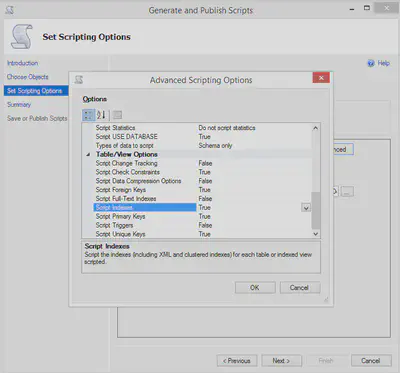
Task: Click the Script Indexes True value
Action: pos(205,208)
